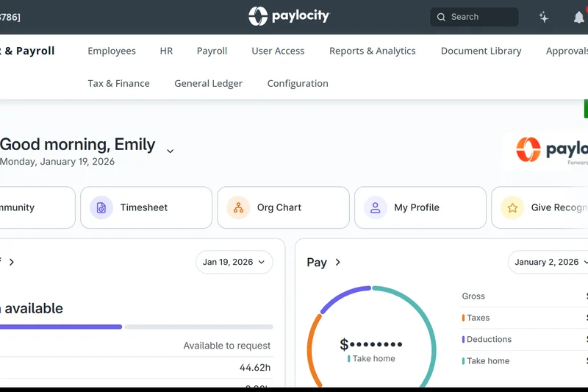Expand the greeting dropdown chevron next to Emily
Image resolution: width=588 pixels, height=392 pixels.
pyautogui.click(x=170, y=151)
